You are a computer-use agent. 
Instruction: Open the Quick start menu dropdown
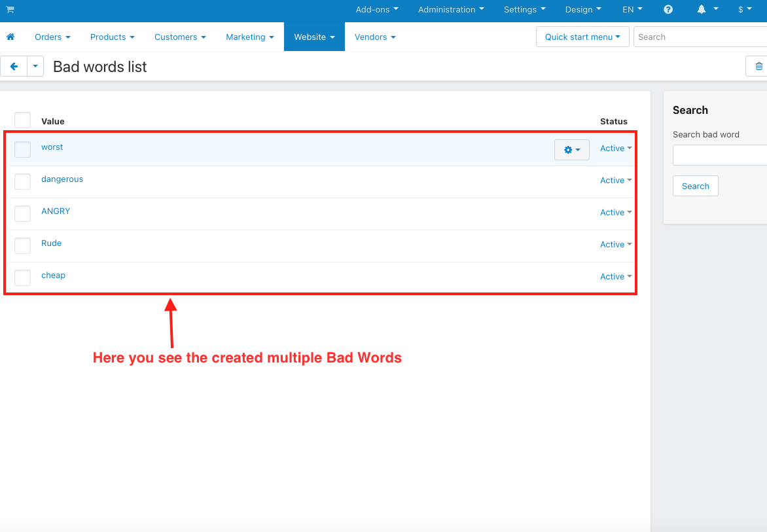coord(582,37)
